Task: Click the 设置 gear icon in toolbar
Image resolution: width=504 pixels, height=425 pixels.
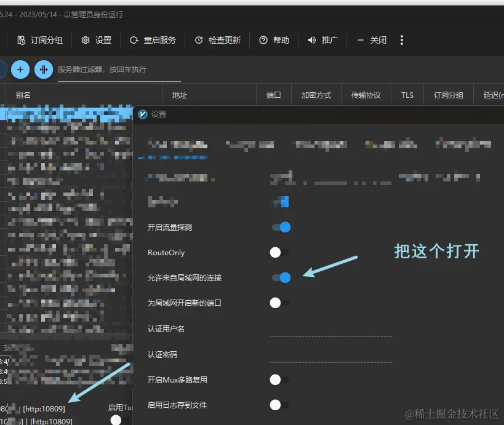Action: click(x=85, y=40)
